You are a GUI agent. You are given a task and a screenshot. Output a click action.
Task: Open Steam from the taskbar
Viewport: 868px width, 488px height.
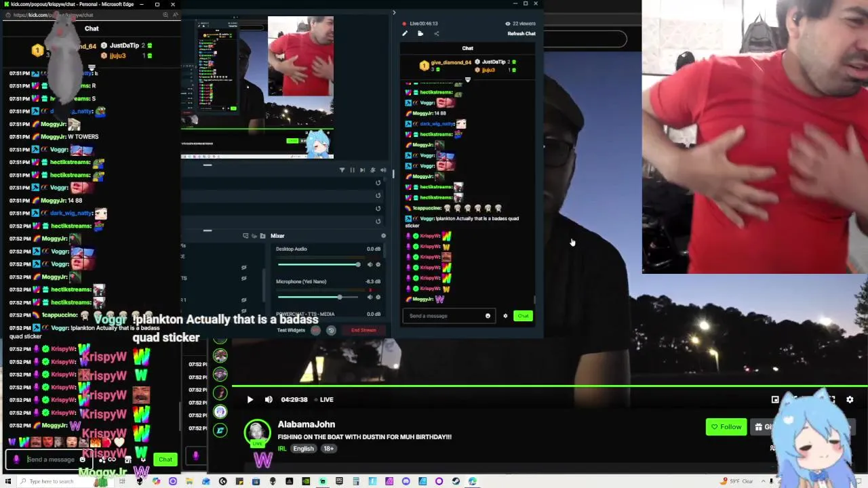456,481
